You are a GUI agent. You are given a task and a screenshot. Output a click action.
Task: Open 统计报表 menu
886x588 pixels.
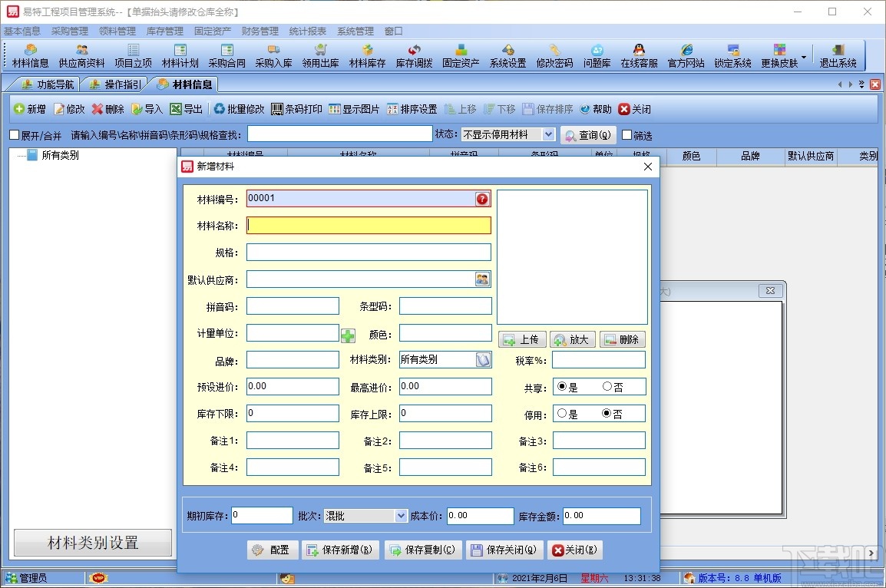(307, 31)
